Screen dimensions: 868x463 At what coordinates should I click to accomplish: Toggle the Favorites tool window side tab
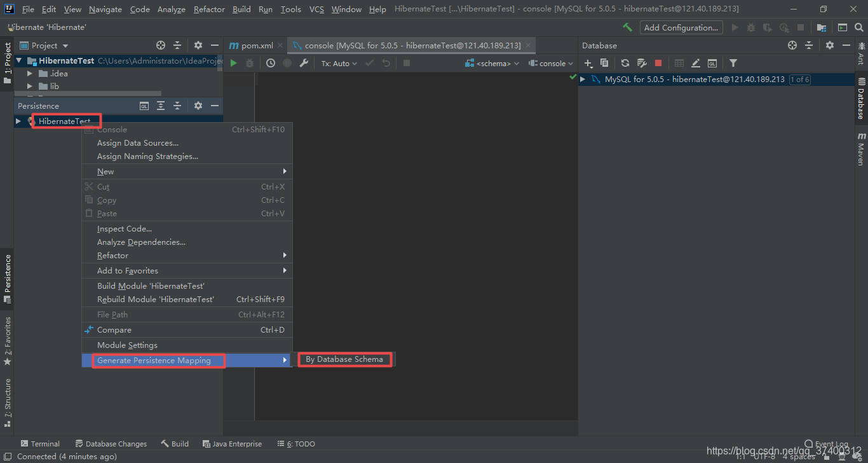(x=7, y=341)
